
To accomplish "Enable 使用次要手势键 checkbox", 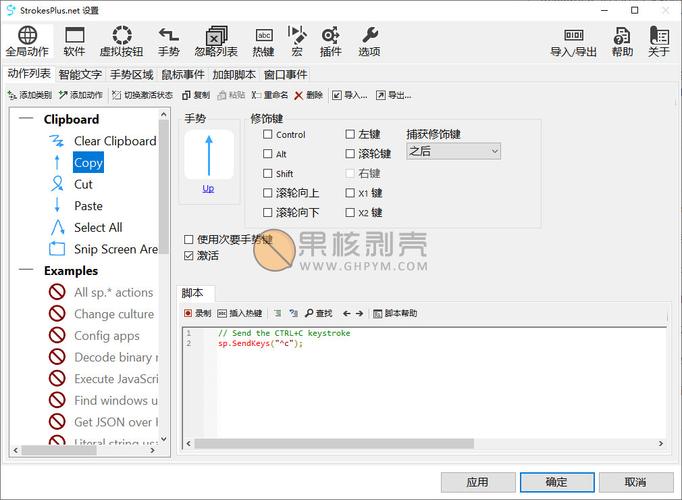I will 189,239.
